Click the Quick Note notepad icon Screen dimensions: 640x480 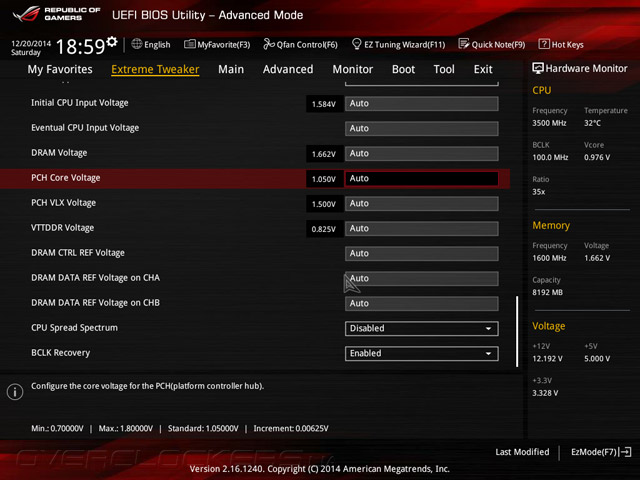pyautogui.click(x=464, y=44)
